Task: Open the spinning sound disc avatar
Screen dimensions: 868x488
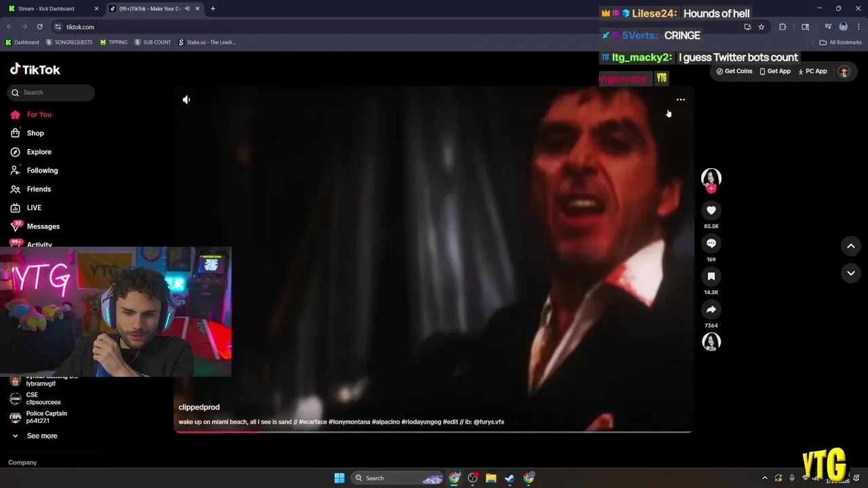Action: click(711, 342)
